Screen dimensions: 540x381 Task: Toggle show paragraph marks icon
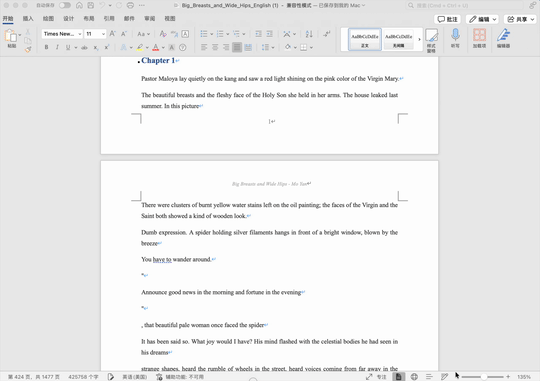point(326,34)
